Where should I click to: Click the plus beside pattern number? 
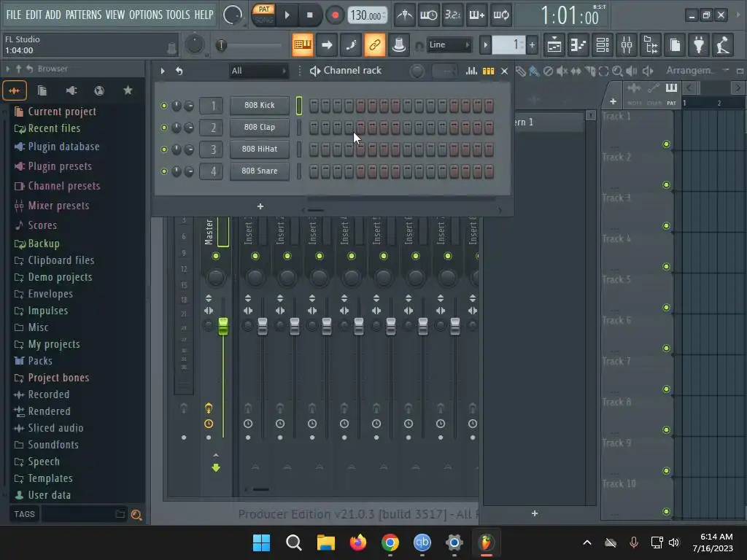(x=532, y=45)
